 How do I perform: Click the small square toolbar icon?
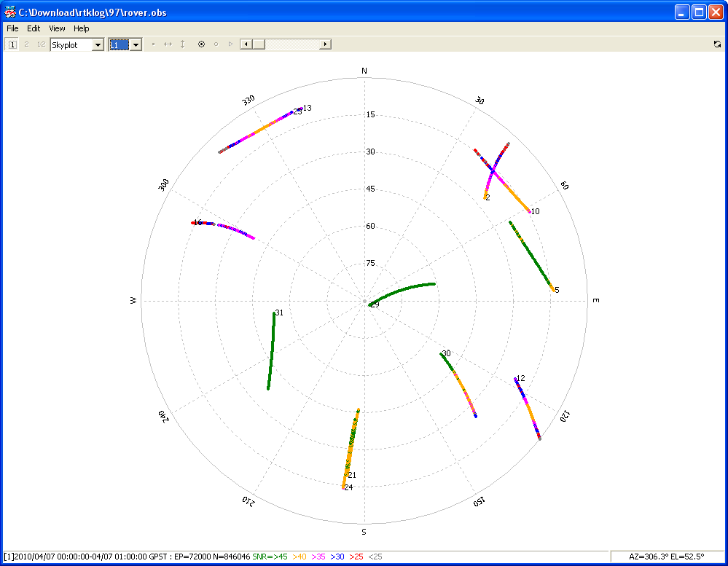(153, 44)
